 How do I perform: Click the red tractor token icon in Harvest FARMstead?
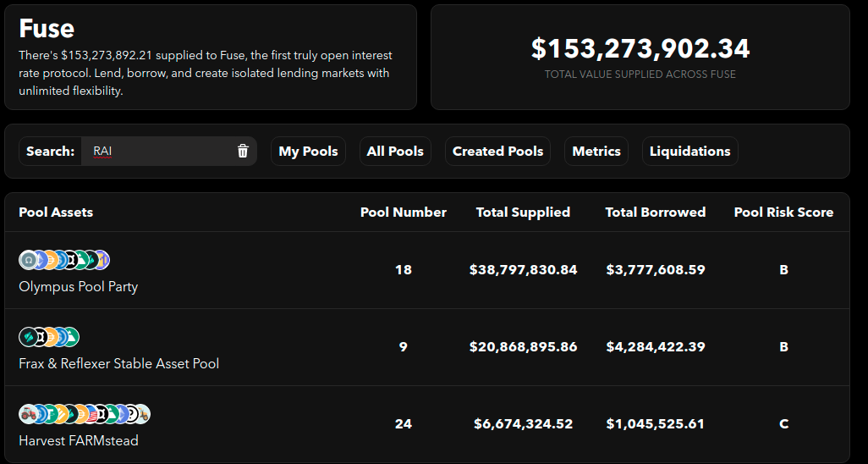(27, 414)
